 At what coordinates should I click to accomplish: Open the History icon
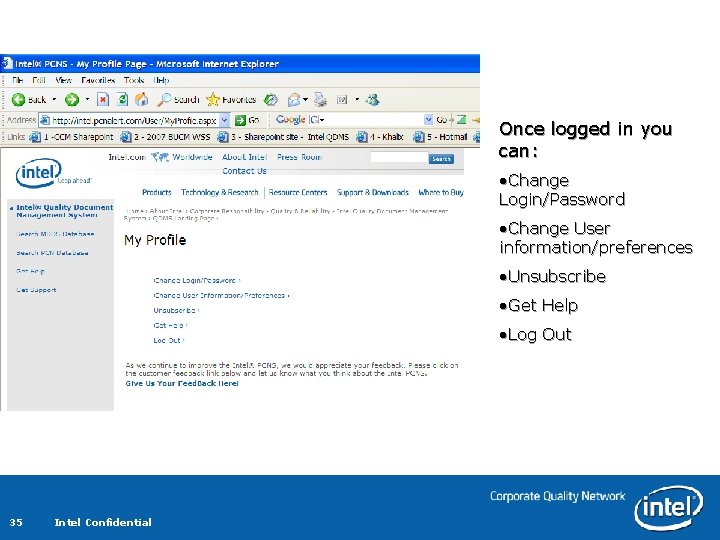(x=270, y=100)
